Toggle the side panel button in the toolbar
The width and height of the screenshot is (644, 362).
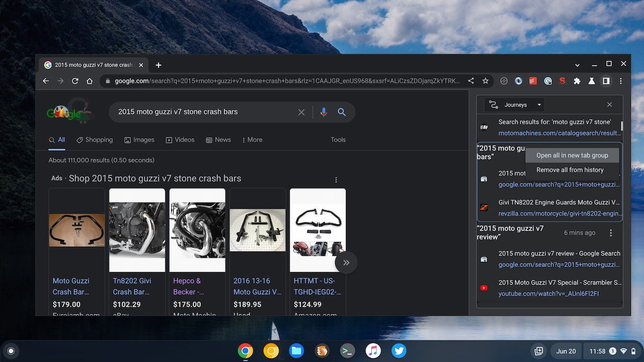[x=606, y=81]
